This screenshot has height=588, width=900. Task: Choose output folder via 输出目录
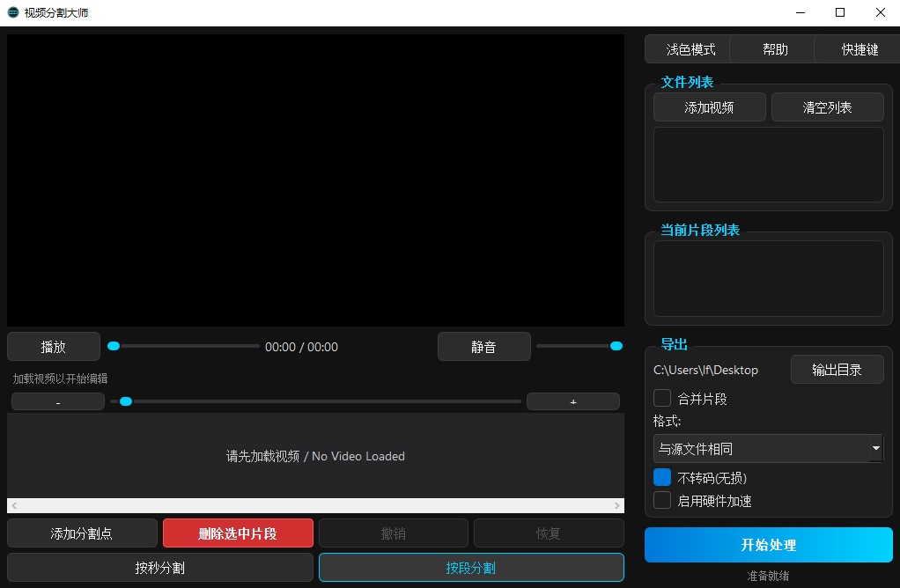836,370
